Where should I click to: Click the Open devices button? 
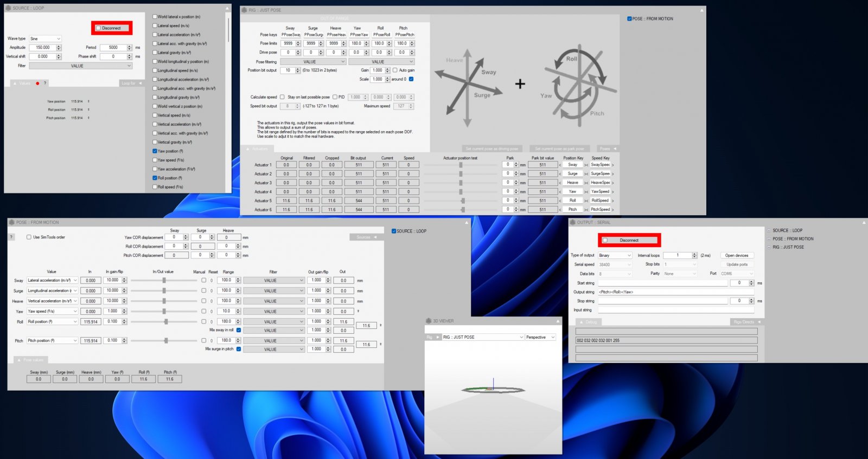[736, 255]
